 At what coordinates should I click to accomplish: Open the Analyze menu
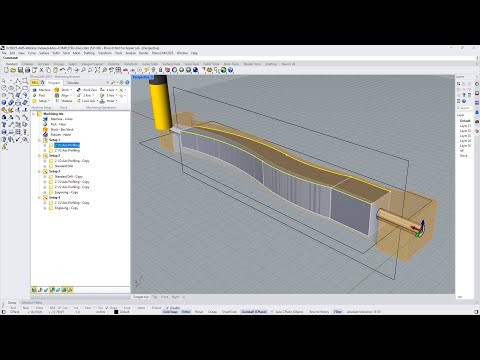click(131, 53)
